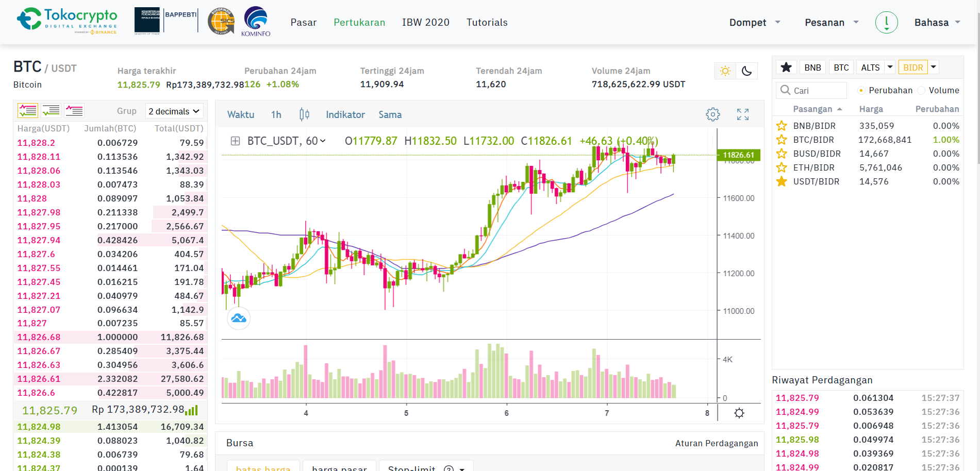Click the notification alert icon in header
The image size is (980, 471).
pos(886,23)
